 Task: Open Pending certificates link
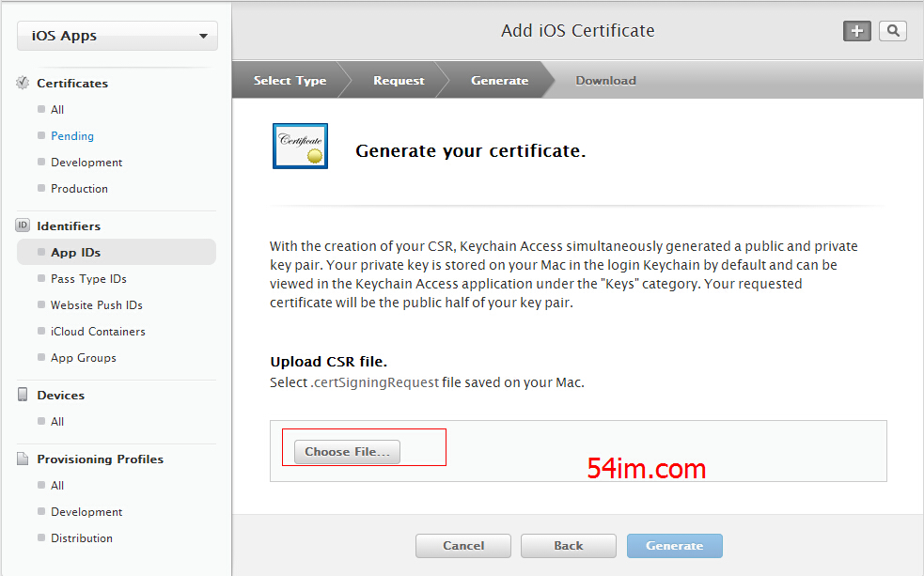pos(71,136)
